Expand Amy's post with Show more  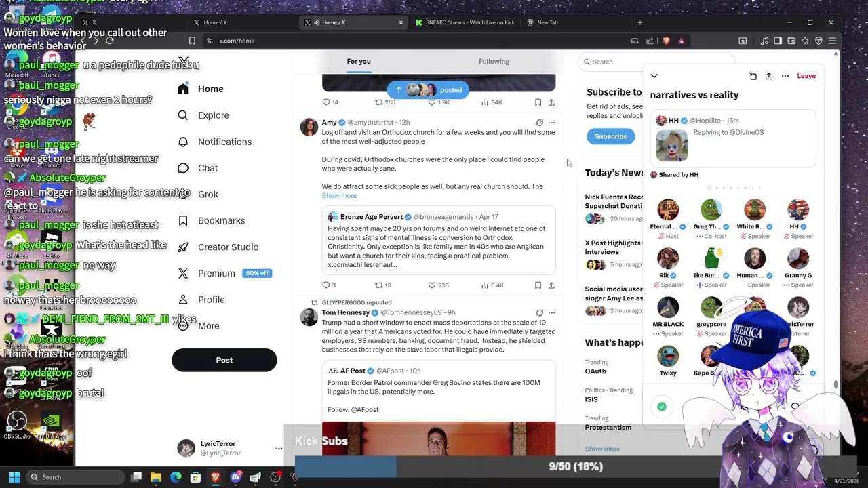[339, 195]
